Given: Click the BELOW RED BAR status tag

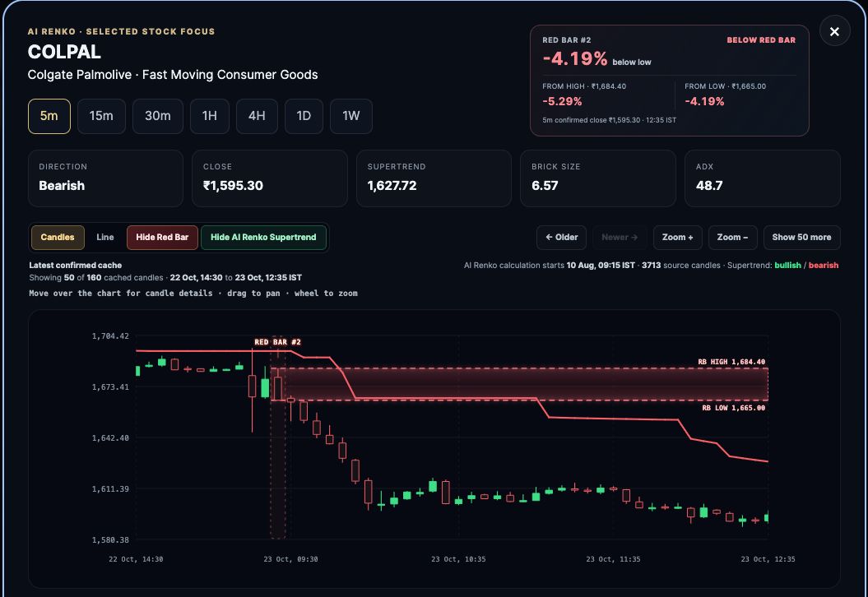Looking at the screenshot, I should [761, 39].
